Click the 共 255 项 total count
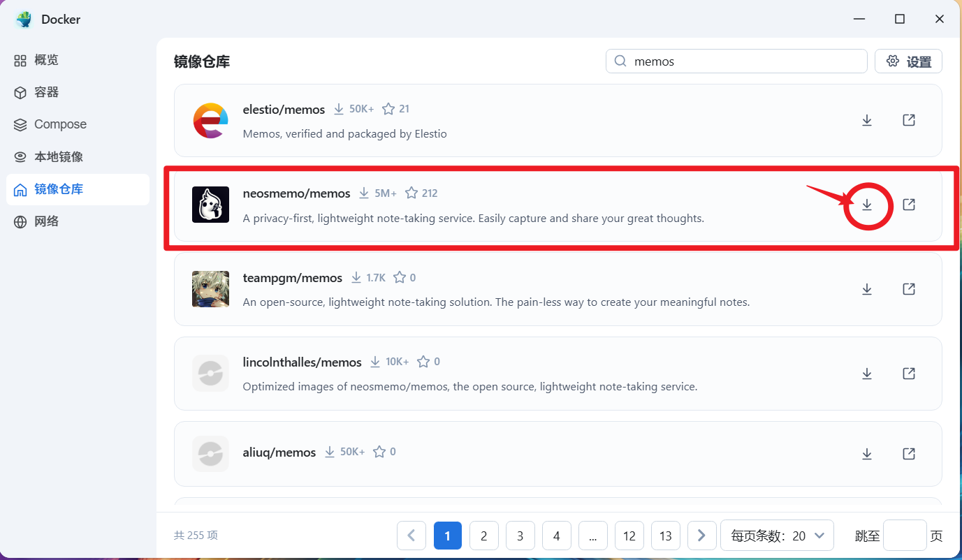This screenshot has height=560, width=962. tap(196, 536)
